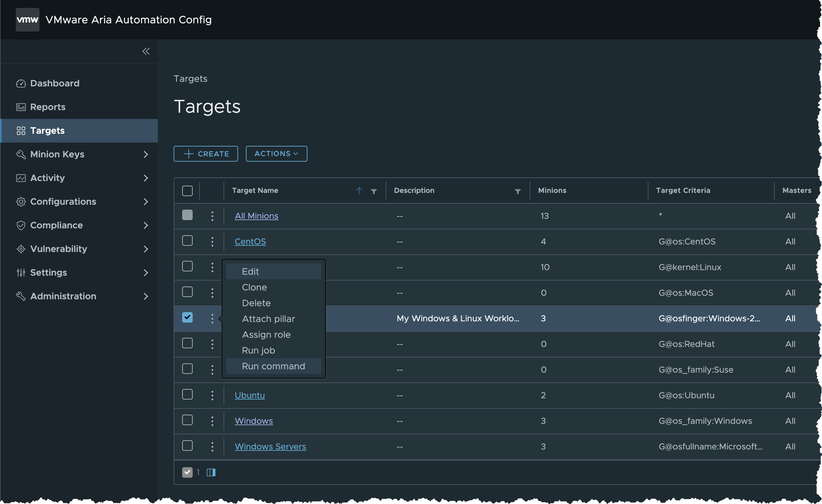
Task: Open the ACTIONS dropdown
Action: [x=277, y=154]
